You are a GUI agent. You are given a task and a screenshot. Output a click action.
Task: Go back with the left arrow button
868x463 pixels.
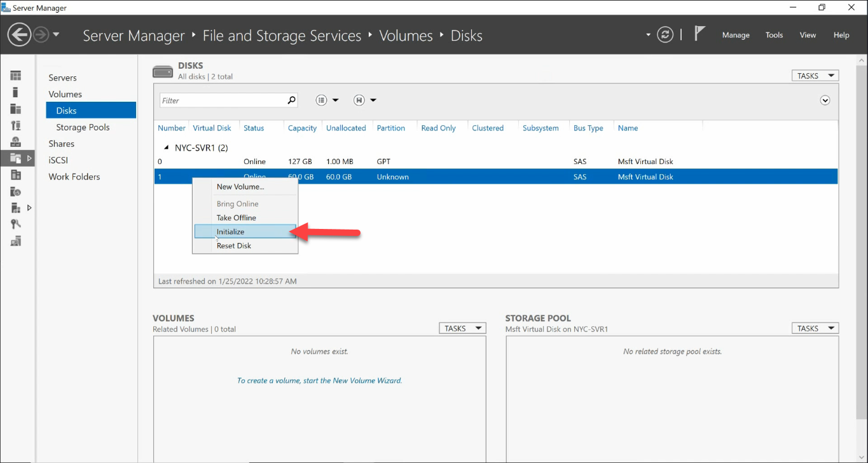click(20, 34)
